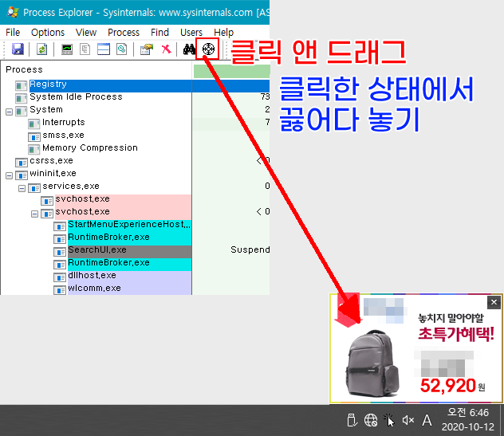Click the Find Window's Process target icon
The width and height of the screenshot is (504, 436).
point(208,49)
